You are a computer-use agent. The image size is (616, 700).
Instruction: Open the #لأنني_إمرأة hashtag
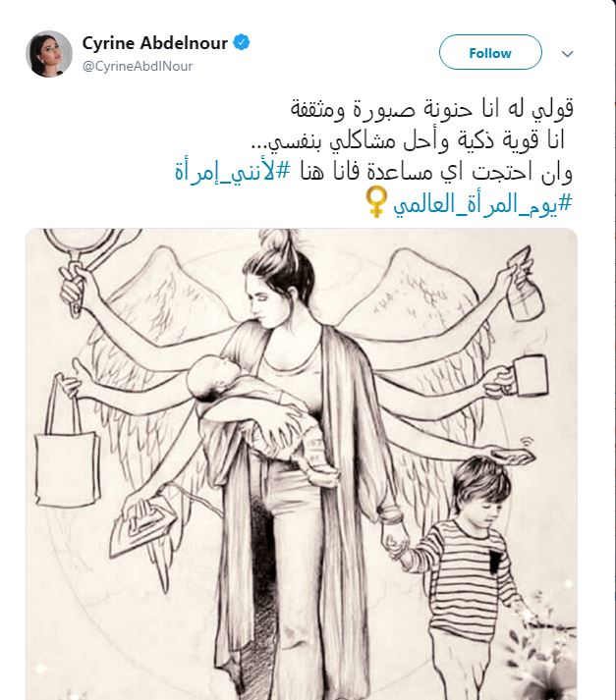click(x=233, y=172)
